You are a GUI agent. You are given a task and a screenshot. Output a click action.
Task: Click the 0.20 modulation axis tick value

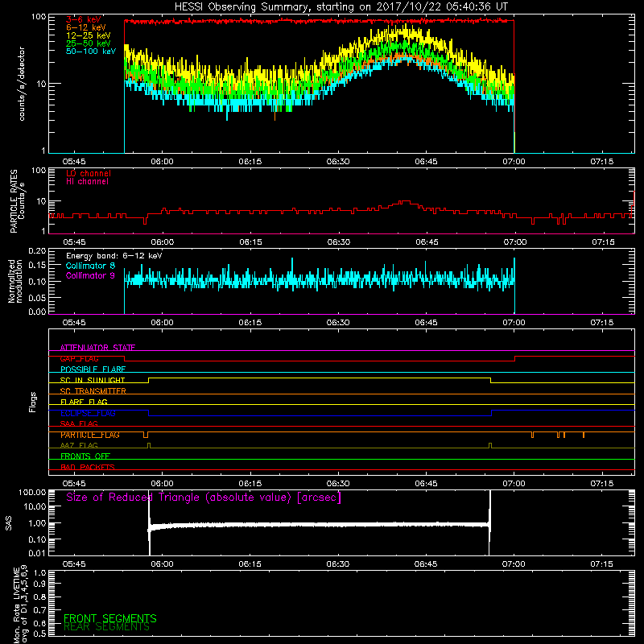(37, 251)
